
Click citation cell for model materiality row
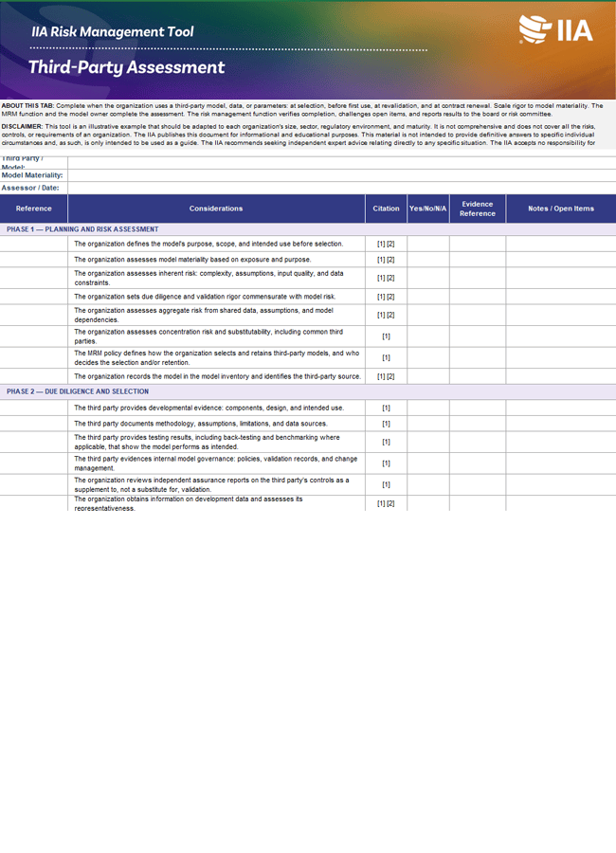(x=386, y=260)
